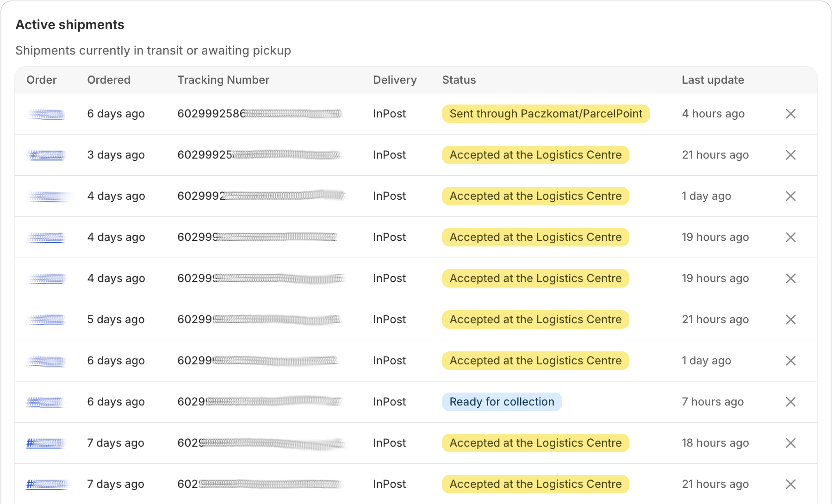Click InPost in the 3 days ago row
This screenshot has height=504, width=832.
(390, 155)
